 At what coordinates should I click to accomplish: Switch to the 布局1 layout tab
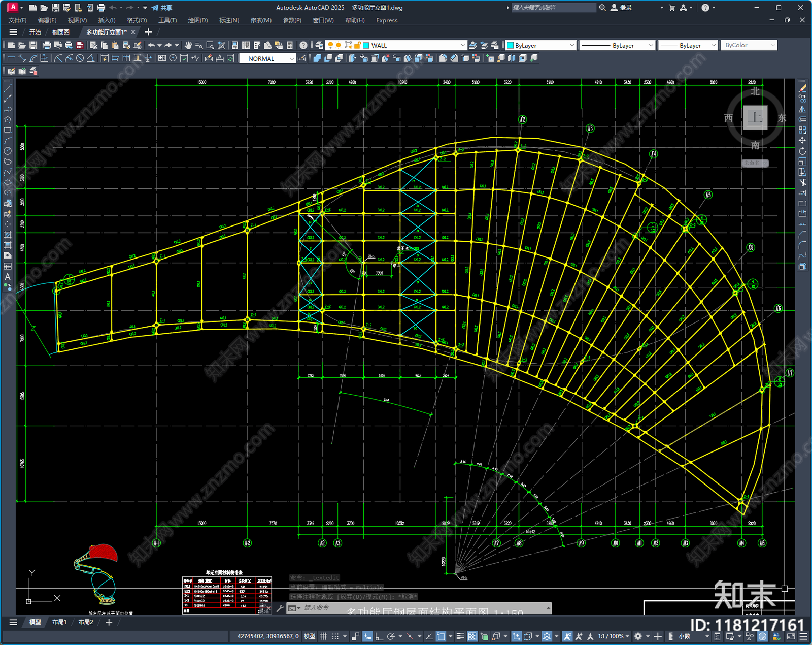[x=59, y=622]
